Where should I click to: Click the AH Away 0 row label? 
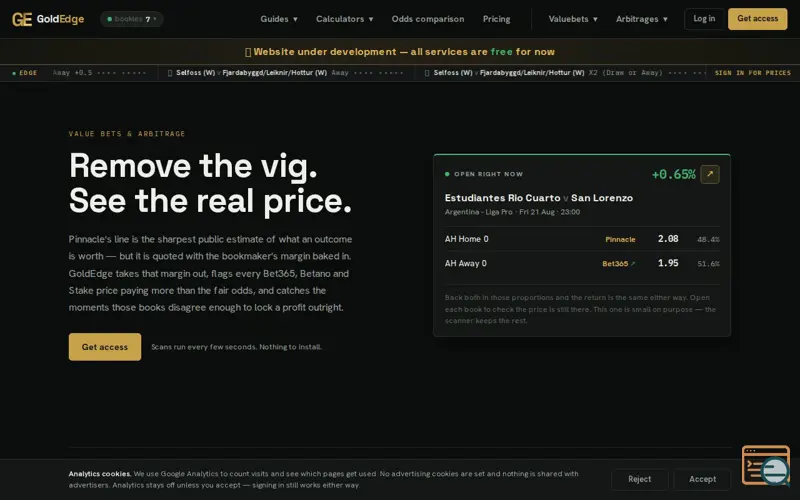466,263
